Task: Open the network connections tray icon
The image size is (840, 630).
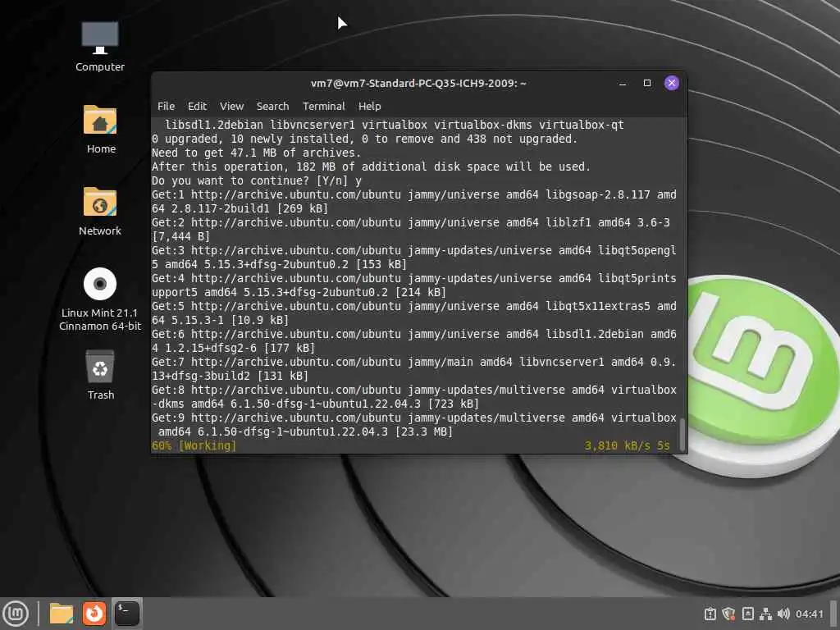Action: tap(765, 614)
